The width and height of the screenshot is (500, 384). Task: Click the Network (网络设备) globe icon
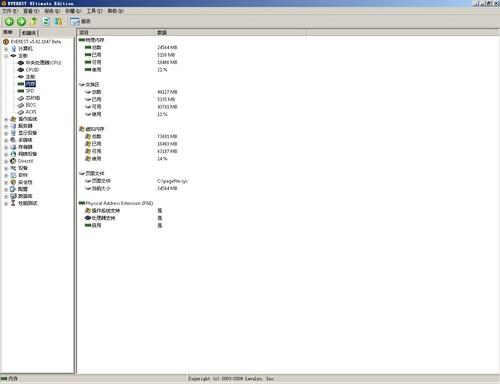[13, 154]
